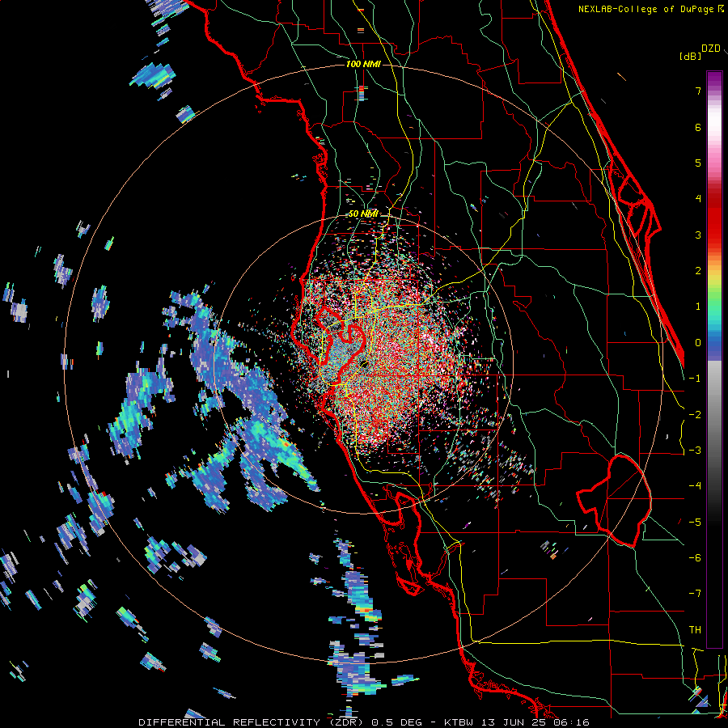Click the 3 value on color scale
Viewport: 728px width, 728px height.
click(x=698, y=235)
